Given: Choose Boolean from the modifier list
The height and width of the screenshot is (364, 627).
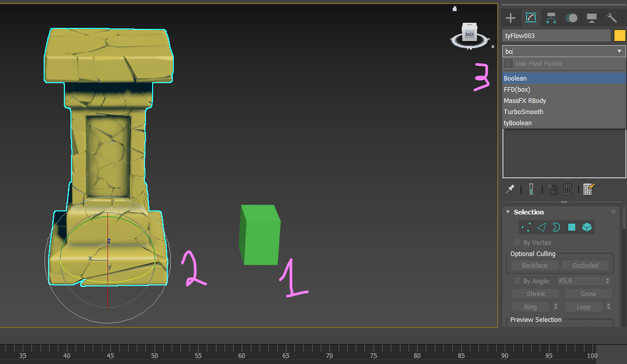Looking at the screenshot, I should coord(515,79).
